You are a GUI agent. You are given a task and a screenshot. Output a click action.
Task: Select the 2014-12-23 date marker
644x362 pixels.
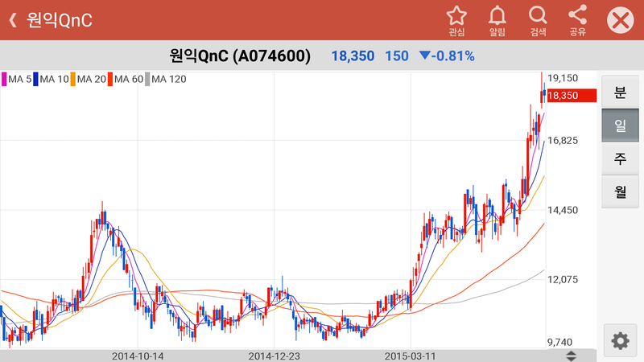pyautogui.click(x=273, y=355)
